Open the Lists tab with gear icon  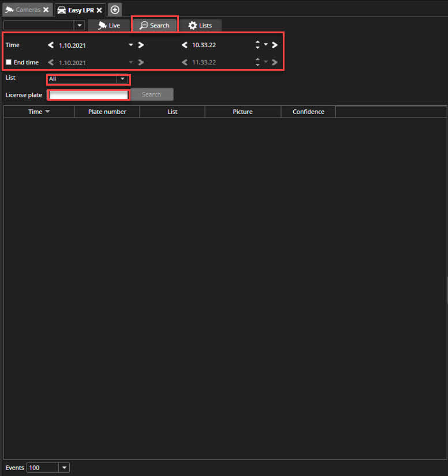pyautogui.click(x=200, y=26)
